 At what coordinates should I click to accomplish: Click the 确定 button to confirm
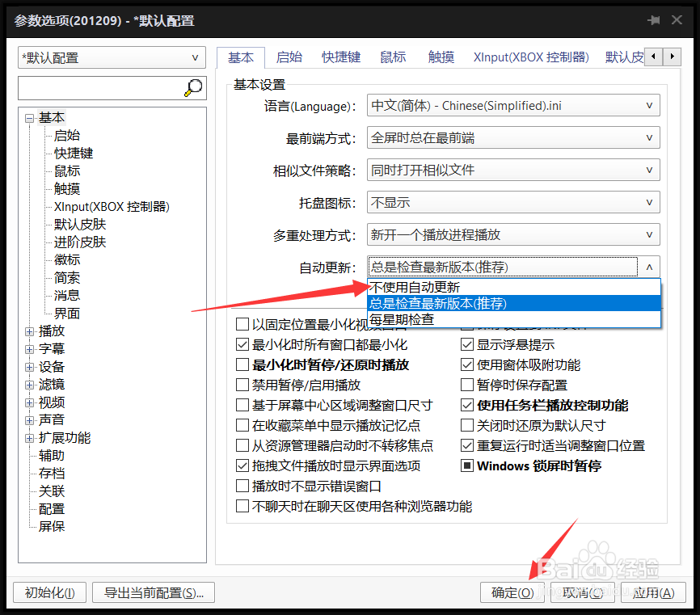point(512,592)
